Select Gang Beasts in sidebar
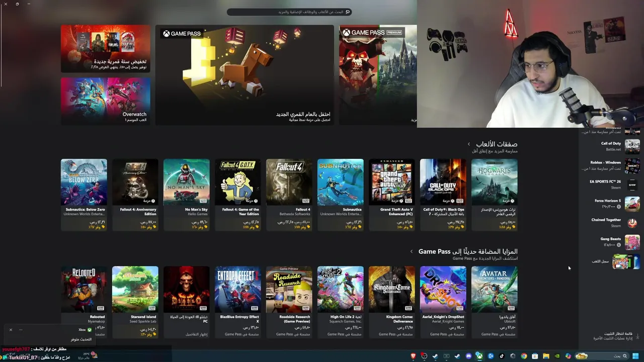 click(611, 242)
